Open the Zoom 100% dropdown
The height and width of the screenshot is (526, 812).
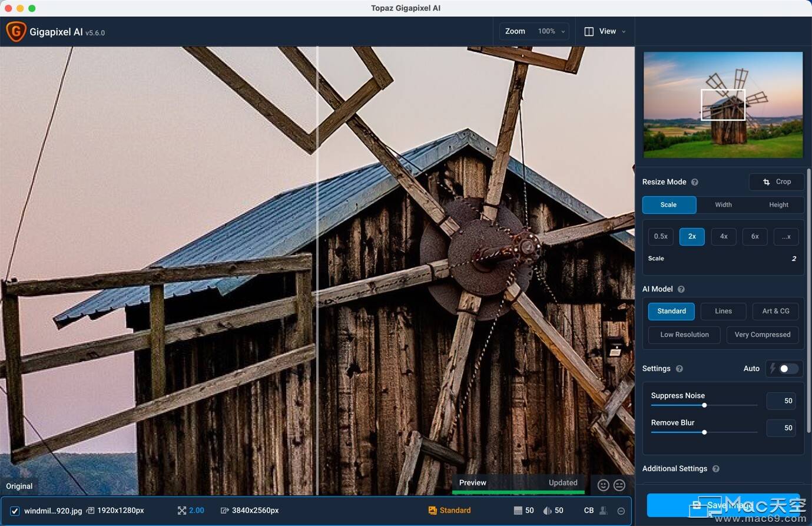click(534, 31)
